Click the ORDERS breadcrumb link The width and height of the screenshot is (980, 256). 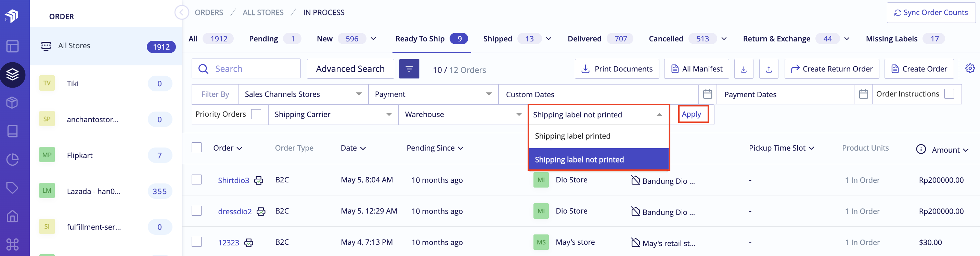click(x=209, y=13)
